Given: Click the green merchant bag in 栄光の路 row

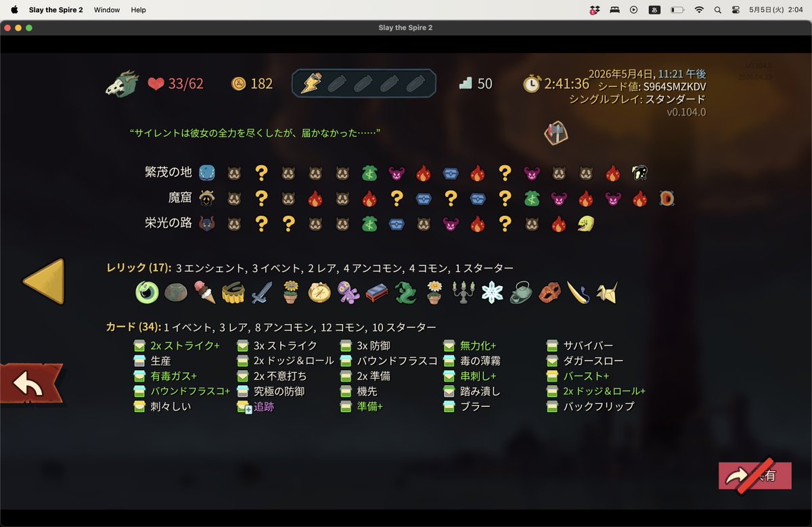Looking at the screenshot, I should (x=369, y=224).
